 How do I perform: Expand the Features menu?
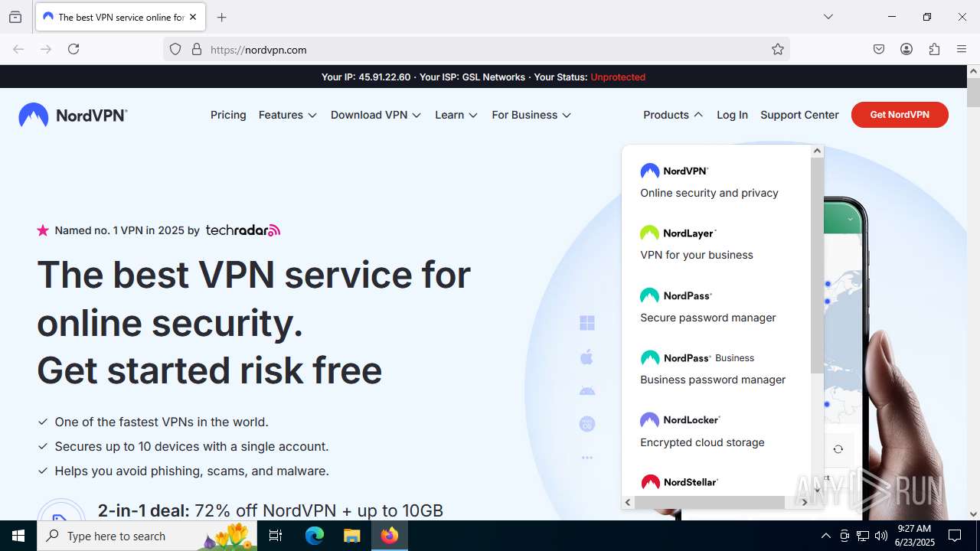288,115
